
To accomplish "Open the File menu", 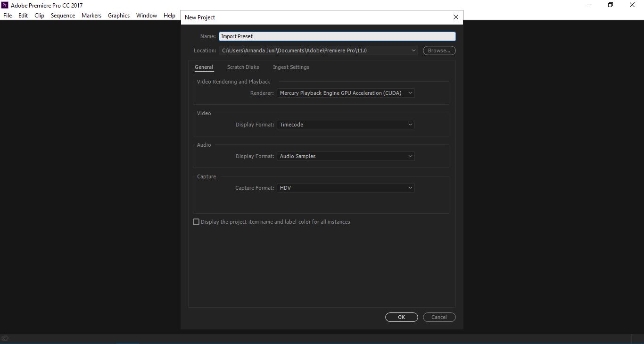I will point(8,16).
